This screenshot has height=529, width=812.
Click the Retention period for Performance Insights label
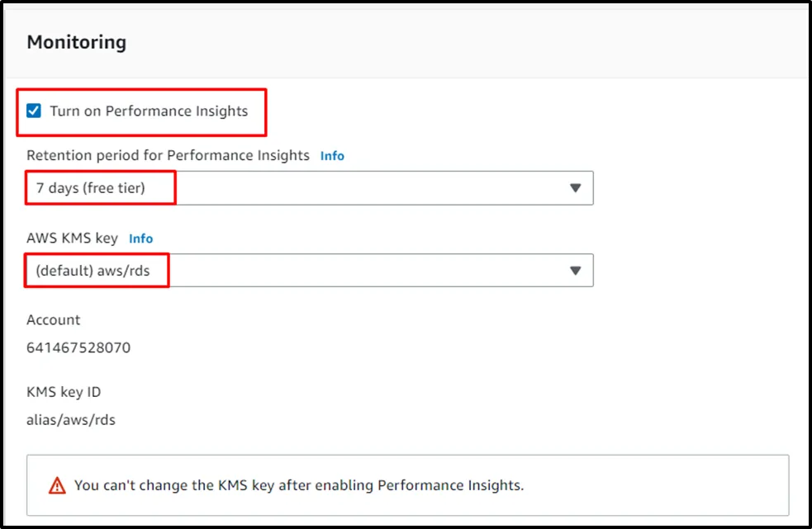168,155
